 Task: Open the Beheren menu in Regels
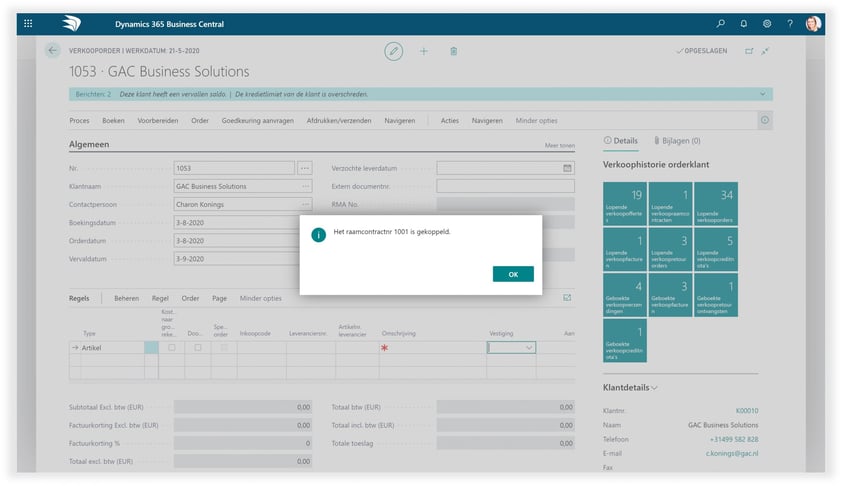(x=127, y=299)
